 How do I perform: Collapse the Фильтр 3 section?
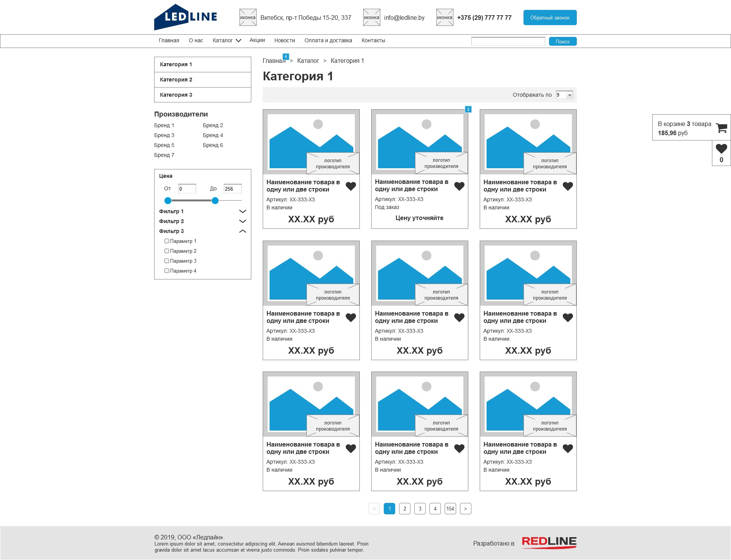[243, 231]
